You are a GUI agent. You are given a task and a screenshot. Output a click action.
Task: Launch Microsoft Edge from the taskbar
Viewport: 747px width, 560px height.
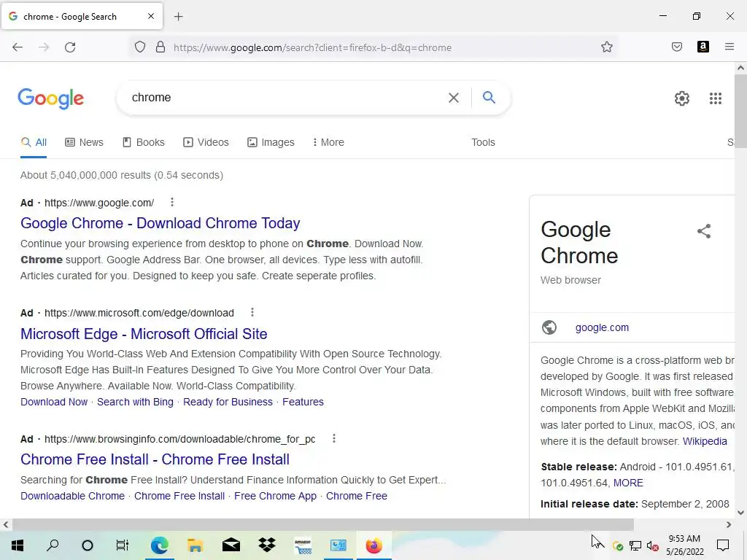(159, 545)
